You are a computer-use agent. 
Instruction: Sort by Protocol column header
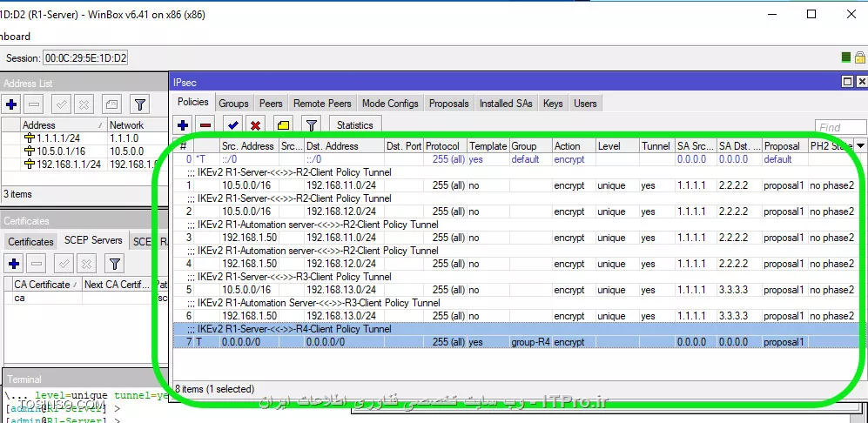point(446,146)
